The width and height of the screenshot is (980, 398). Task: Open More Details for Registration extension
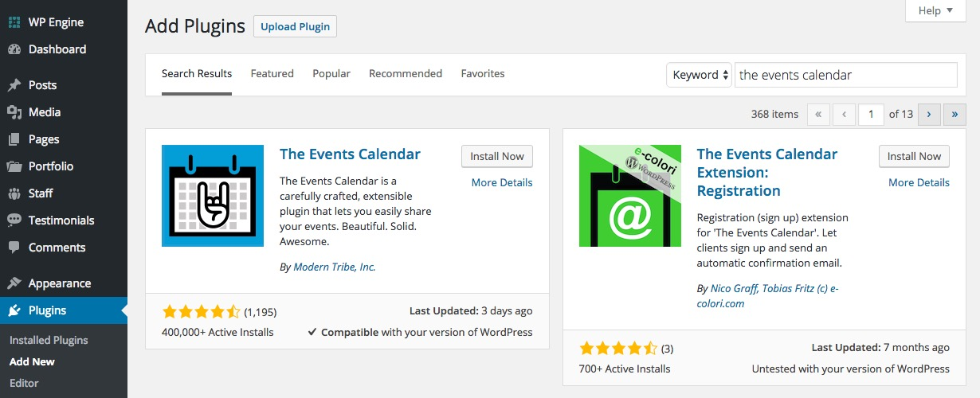click(919, 183)
